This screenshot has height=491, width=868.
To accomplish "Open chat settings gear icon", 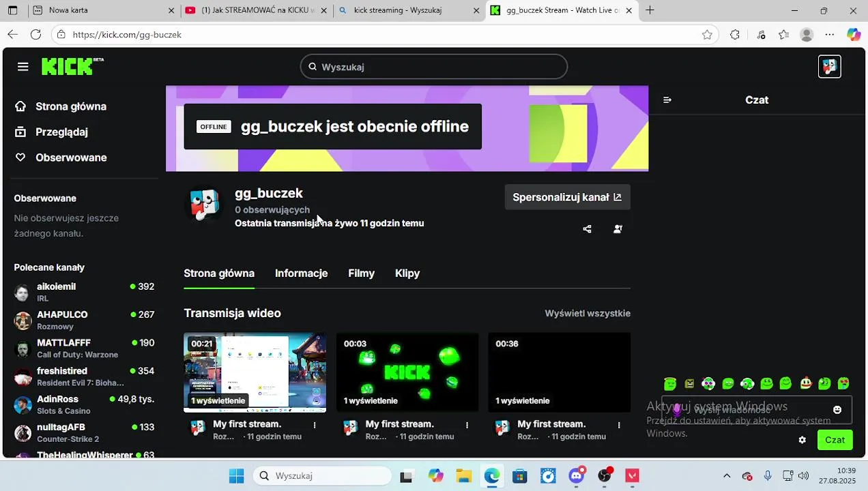I will pyautogui.click(x=802, y=440).
